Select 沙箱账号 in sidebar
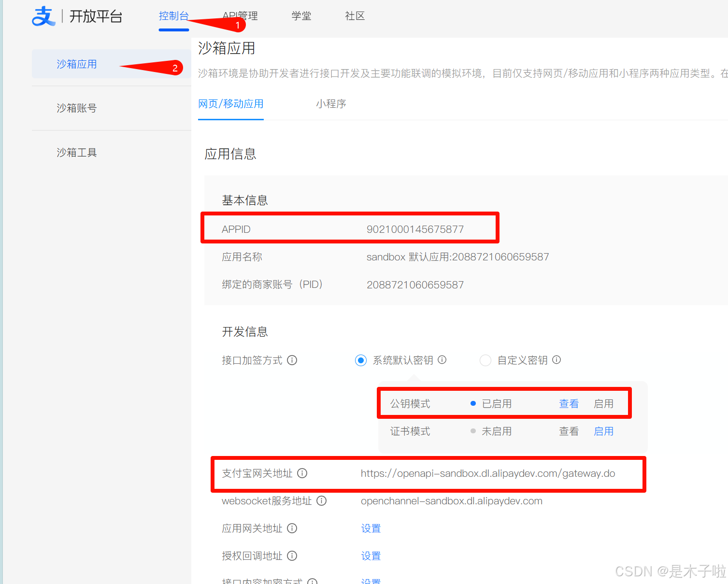Viewport: 728px width, 584px height. point(77,108)
